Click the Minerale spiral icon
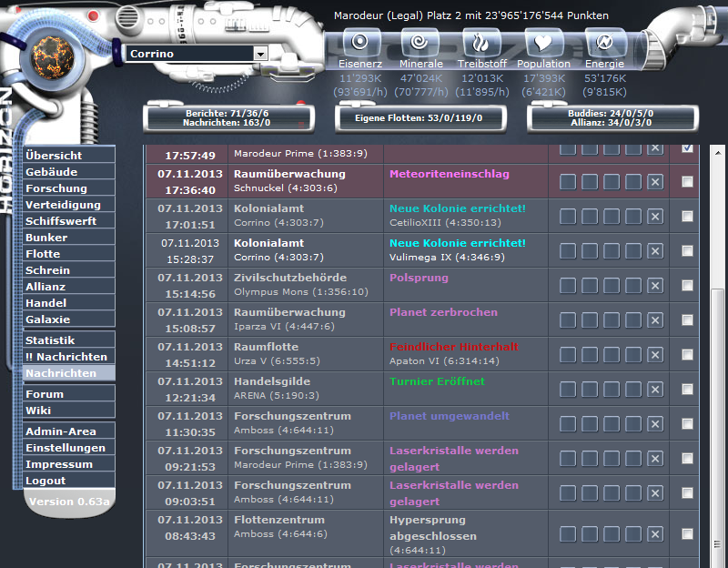This screenshot has height=568, width=728. 420,43
